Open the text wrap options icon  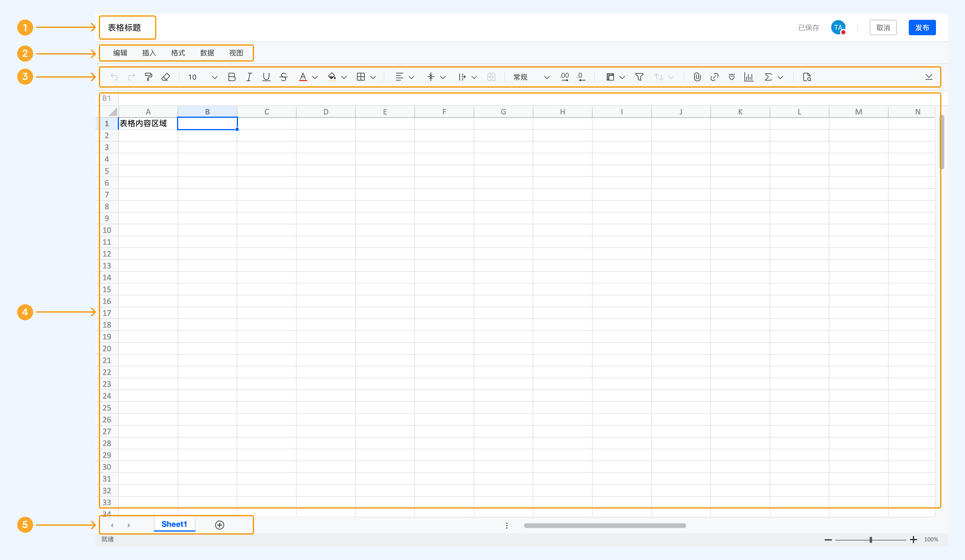click(462, 77)
